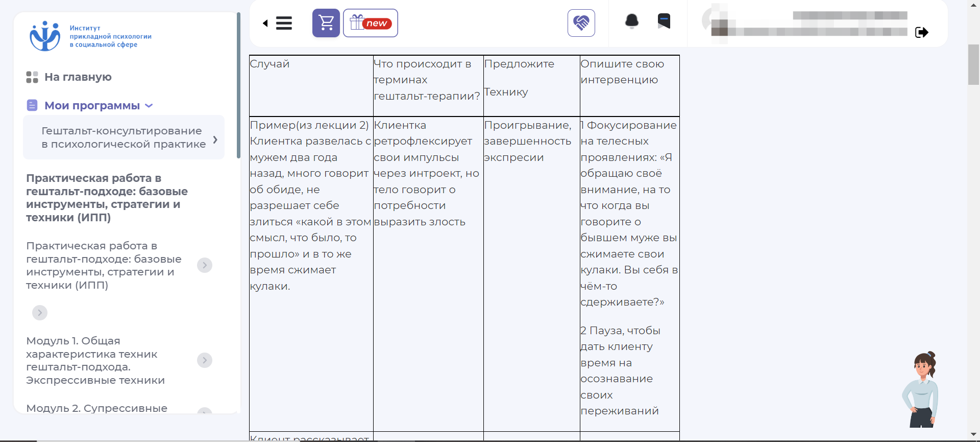Click the '2 Пауза, чтобы дать клиенту' paragraph

(620, 370)
